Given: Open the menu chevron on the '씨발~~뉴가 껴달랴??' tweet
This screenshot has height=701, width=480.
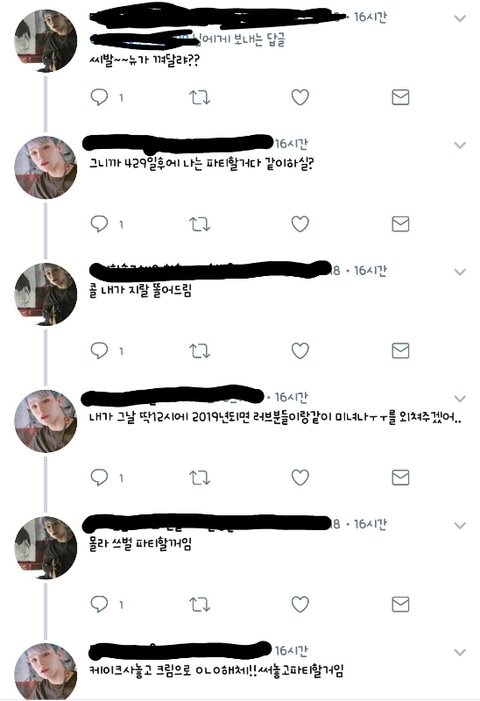Looking at the screenshot, I should [x=460, y=18].
